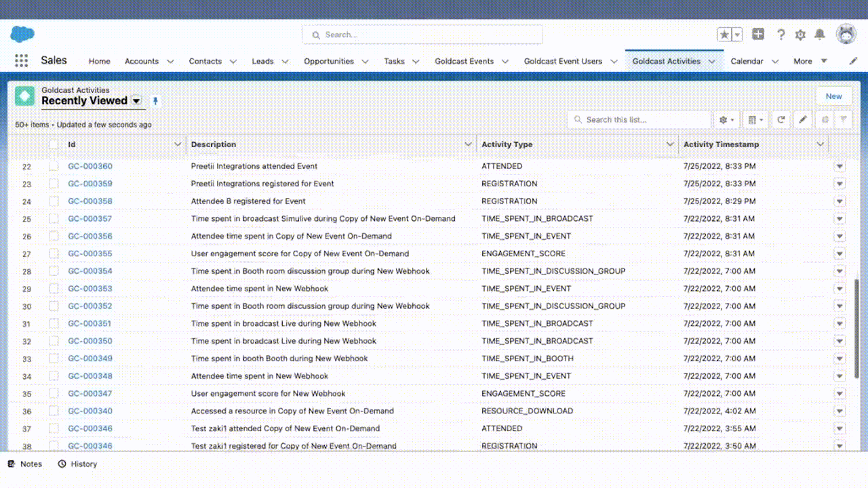The image size is (868, 488).
Task: Open the Leads tab dropdown chevron
Action: 285,61
